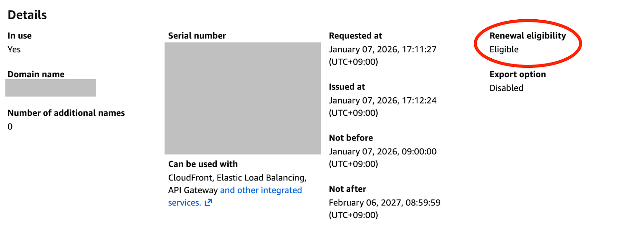The image size is (644, 233).
Task: Click the Not after expiry date
Action: [384, 203]
